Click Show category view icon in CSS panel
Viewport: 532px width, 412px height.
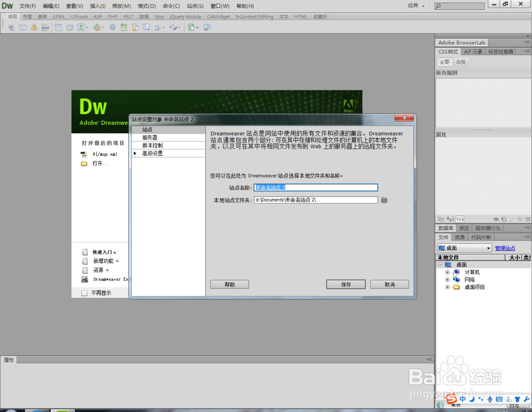click(x=440, y=219)
